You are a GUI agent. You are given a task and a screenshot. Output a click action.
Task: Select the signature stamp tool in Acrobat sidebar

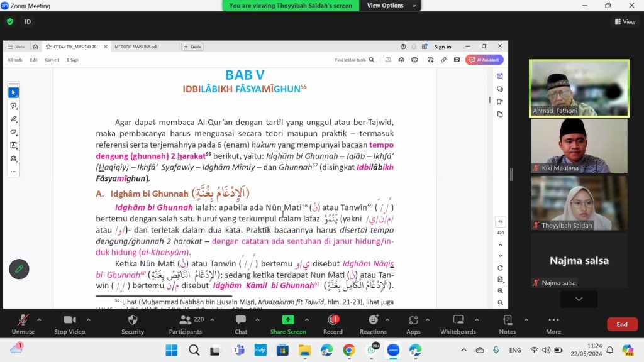pos(14,158)
